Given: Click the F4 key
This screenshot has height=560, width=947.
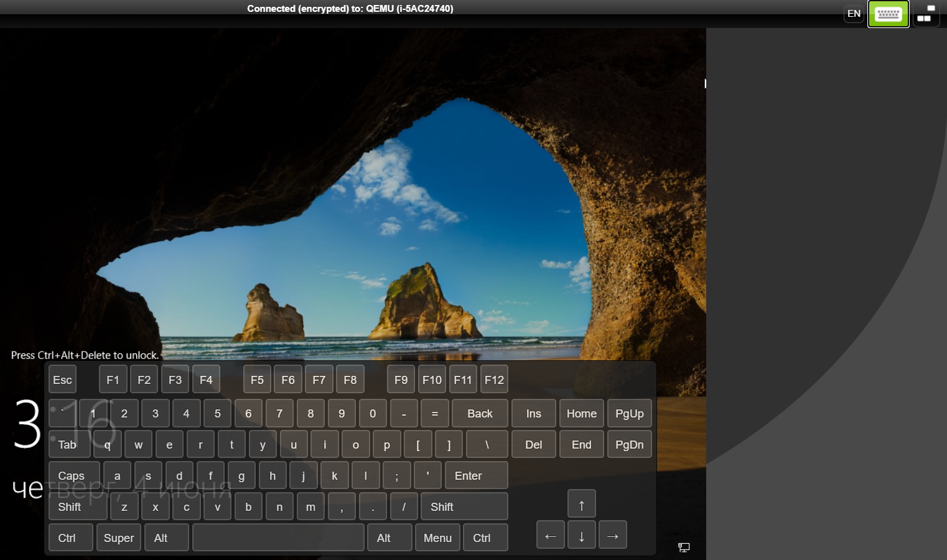Looking at the screenshot, I should [x=206, y=380].
